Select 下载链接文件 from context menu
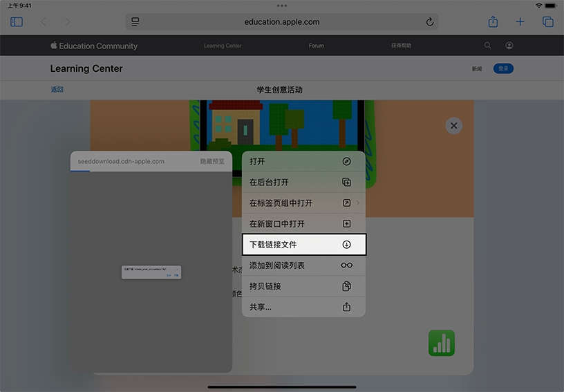The image size is (564, 392). click(x=303, y=245)
